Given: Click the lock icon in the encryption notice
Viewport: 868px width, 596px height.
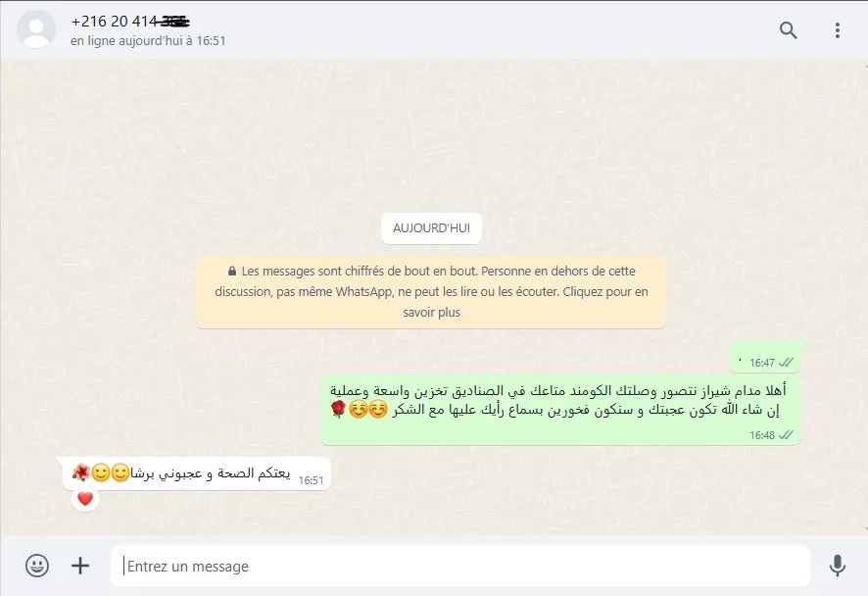Looking at the screenshot, I should pyautogui.click(x=232, y=272).
